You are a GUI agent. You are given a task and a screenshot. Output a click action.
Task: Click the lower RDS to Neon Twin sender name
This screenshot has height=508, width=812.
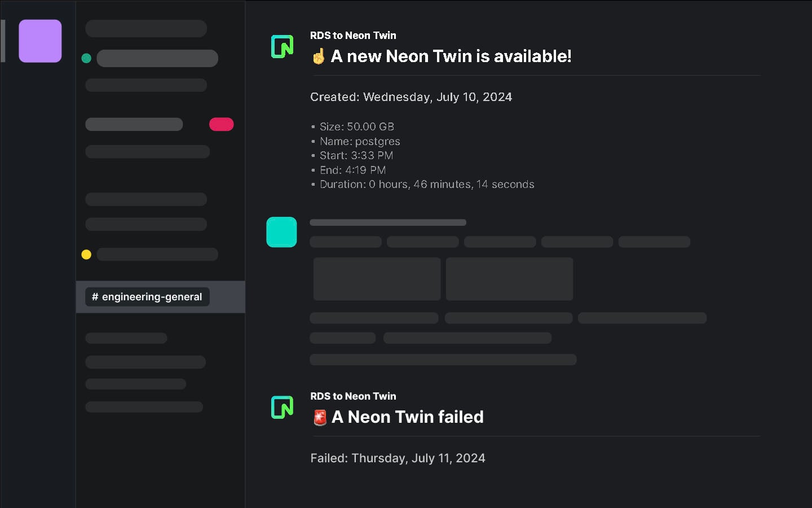pos(353,396)
